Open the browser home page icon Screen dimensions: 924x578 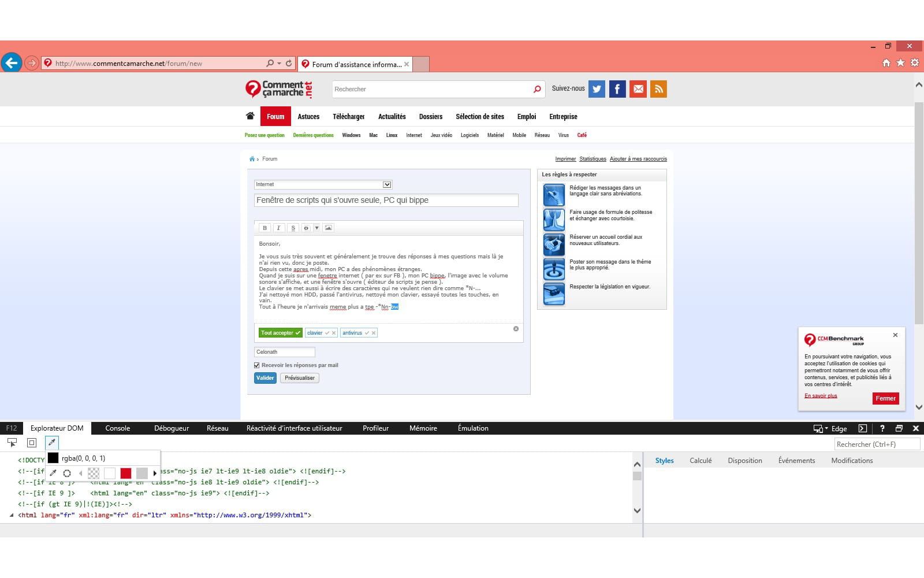(886, 63)
